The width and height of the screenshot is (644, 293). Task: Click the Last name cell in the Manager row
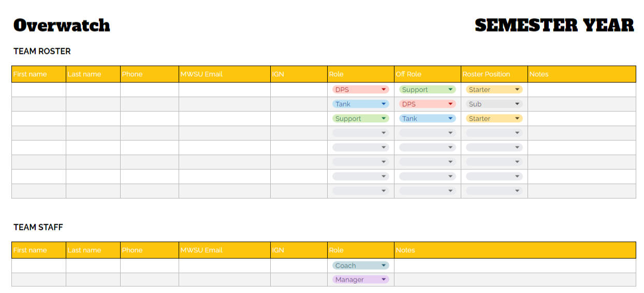tap(93, 280)
